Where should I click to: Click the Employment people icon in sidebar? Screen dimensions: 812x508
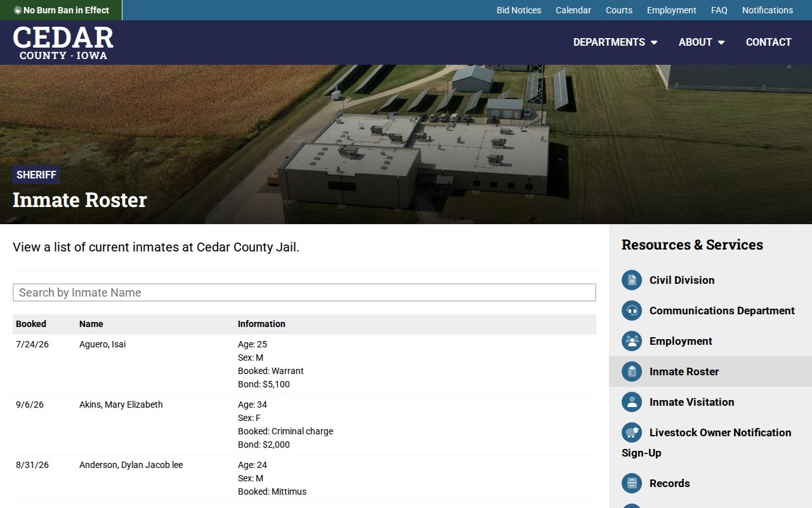pyautogui.click(x=632, y=341)
